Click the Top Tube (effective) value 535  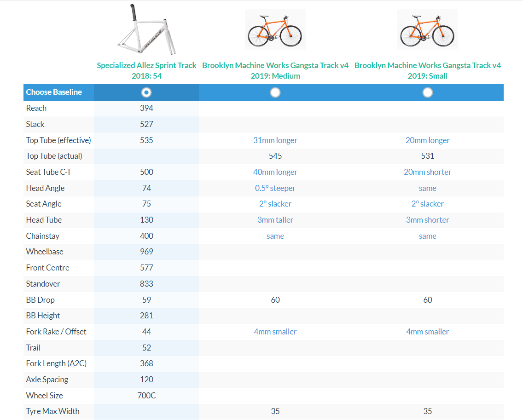click(146, 140)
